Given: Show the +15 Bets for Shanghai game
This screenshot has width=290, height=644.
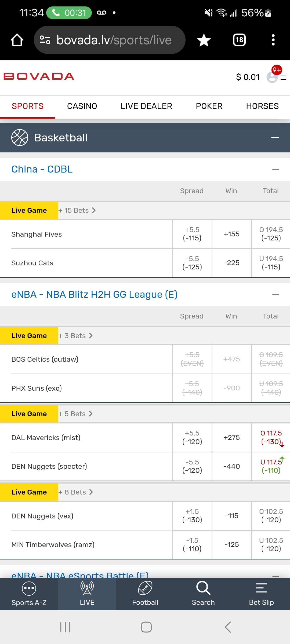Looking at the screenshot, I should pos(77,210).
